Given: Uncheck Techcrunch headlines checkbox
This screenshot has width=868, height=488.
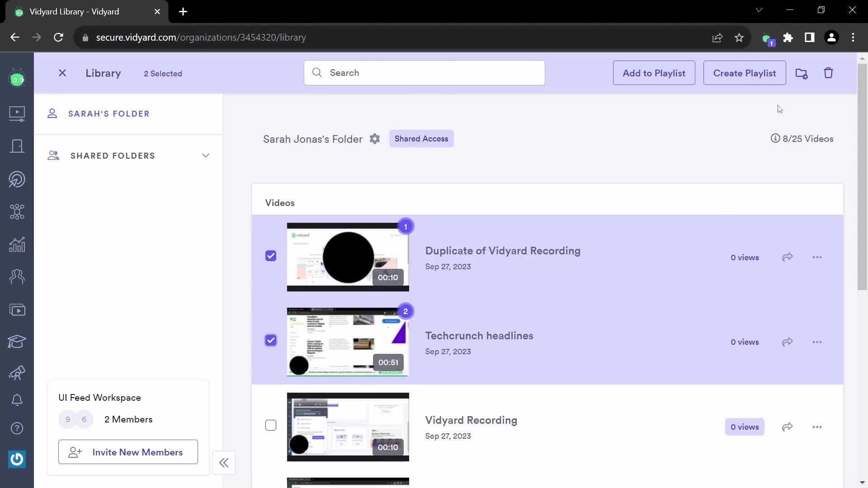Looking at the screenshot, I should [x=271, y=340].
